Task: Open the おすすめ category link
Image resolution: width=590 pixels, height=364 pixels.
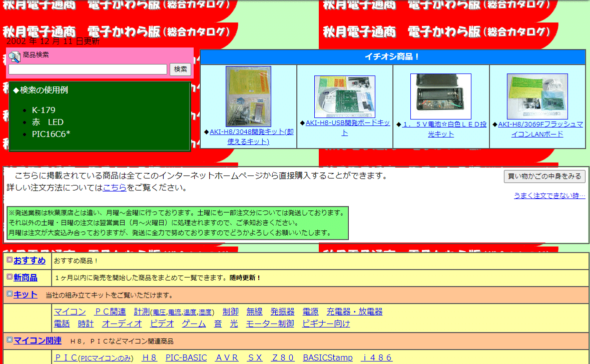Action: coord(30,260)
